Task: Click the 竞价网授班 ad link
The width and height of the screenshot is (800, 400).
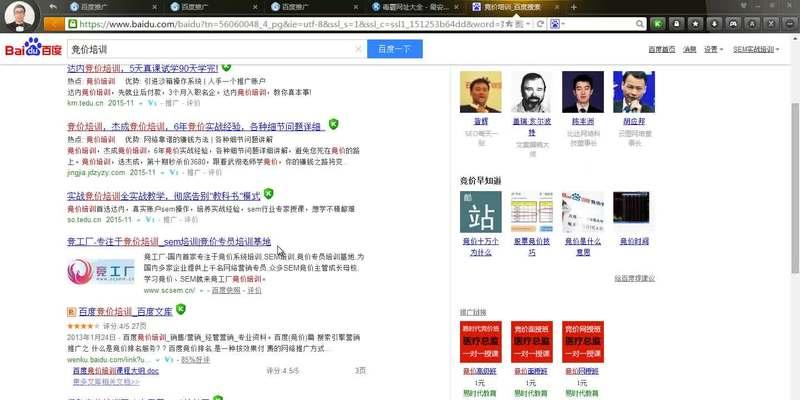Action: (583, 371)
